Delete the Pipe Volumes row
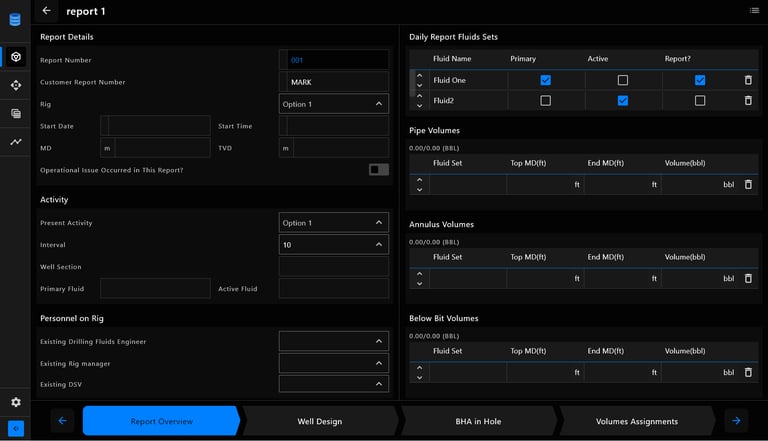The height and width of the screenshot is (441, 768). click(x=748, y=184)
